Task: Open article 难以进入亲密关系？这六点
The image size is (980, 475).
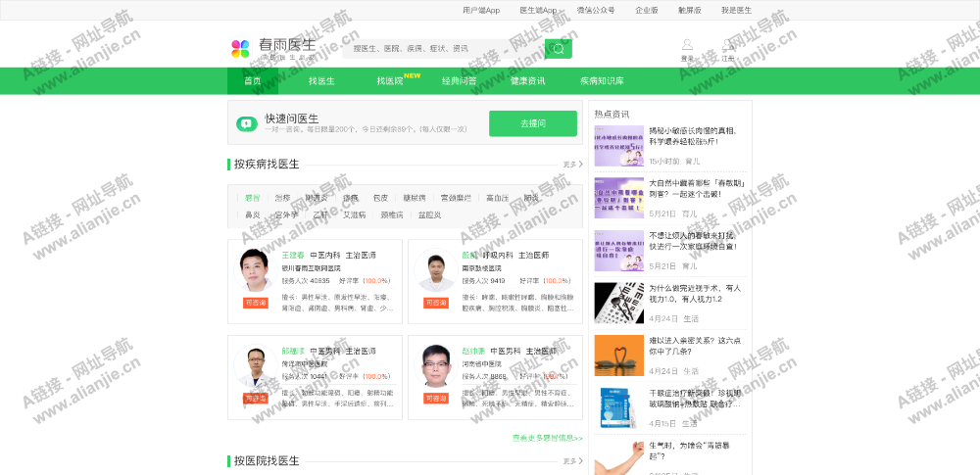Action: [x=695, y=347]
